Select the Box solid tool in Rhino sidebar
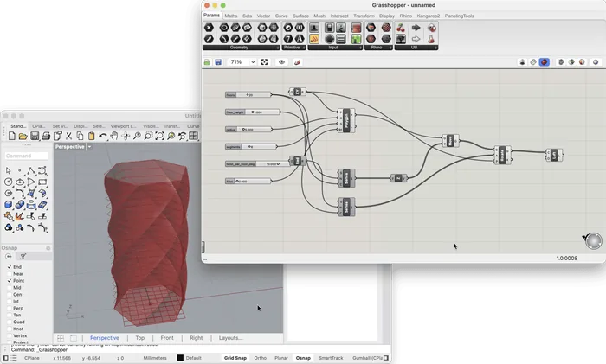Viewport: 606px width, 364px height. (x=8, y=205)
